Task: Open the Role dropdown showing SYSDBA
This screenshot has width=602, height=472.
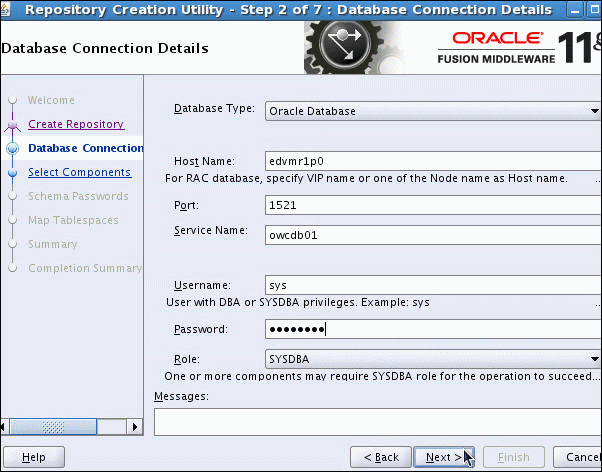Action: [433, 359]
